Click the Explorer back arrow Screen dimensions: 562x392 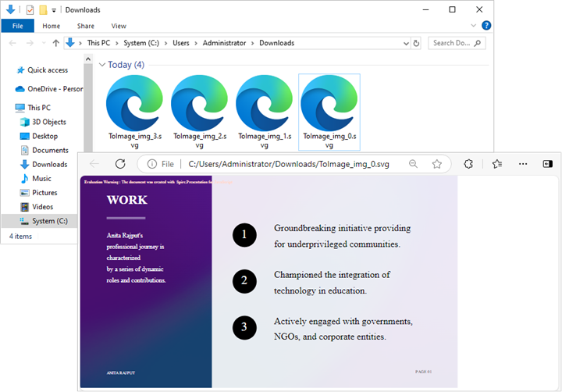[12, 43]
